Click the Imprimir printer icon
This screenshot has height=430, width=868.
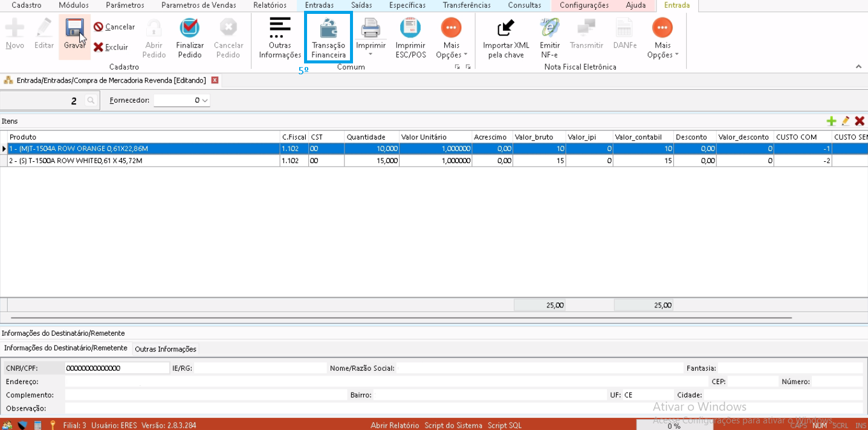pyautogui.click(x=371, y=28)
